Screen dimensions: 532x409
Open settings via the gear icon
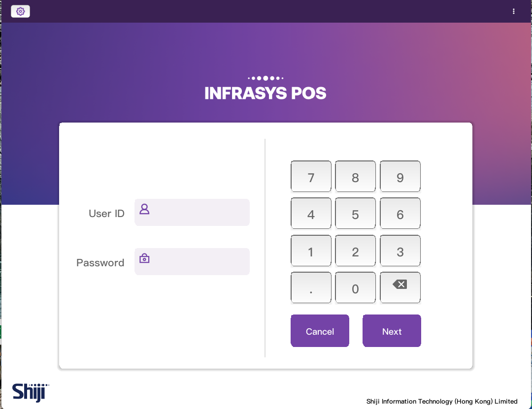(20, 11)
